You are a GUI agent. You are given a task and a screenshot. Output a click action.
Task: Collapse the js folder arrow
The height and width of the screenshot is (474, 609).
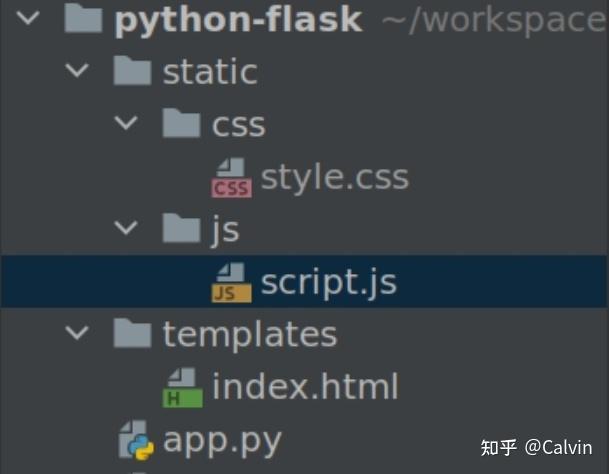124,229
